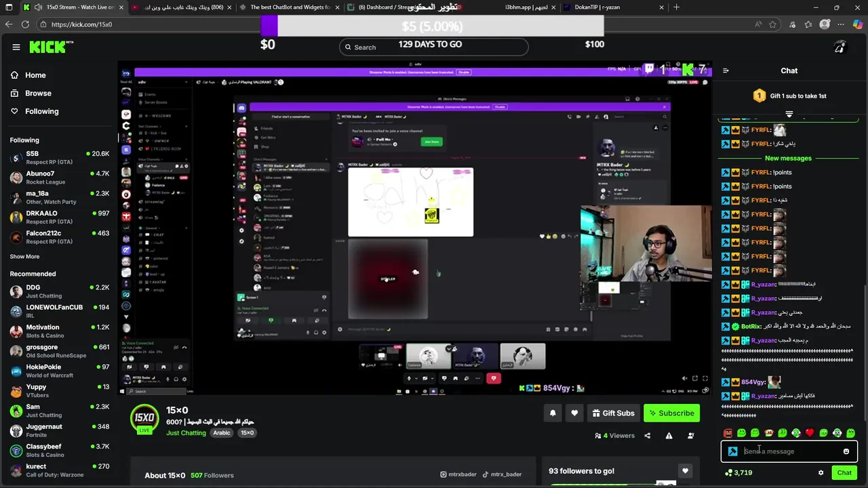The image size is (868, 488).
Task: Click the share icon beside the viewers count
Action: (x=647, y=436)
